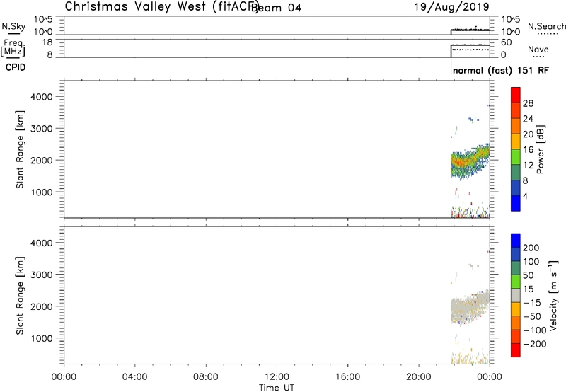Click the title 'Christmas Valley West (fitACF)'
The height and width of the screenshot is (392, 566).
pos(162,7)
